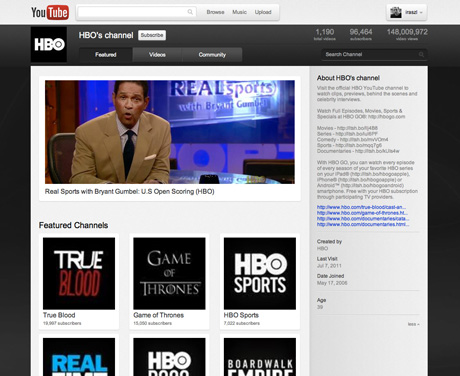Open the Browse menu item
This screenshot has width=460, height=376.
pos(215,12)
